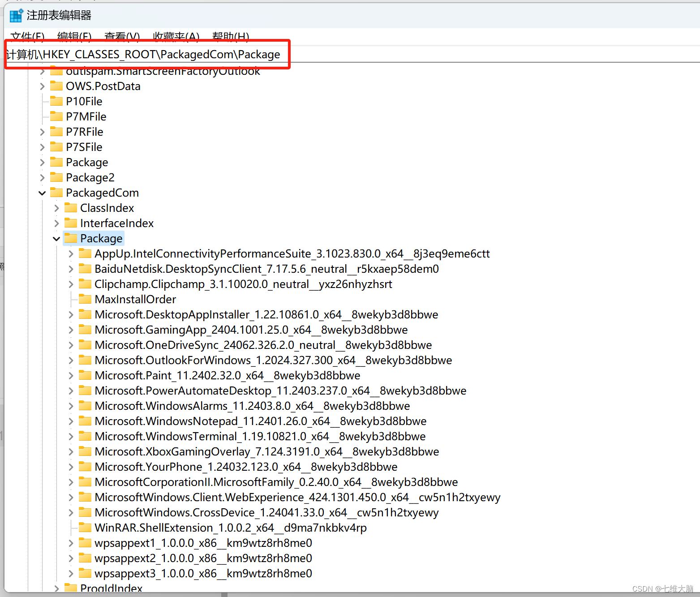Screen dimensions: 700x597
Task: Click the P7RFile folder icon
Action: (56, 131)
